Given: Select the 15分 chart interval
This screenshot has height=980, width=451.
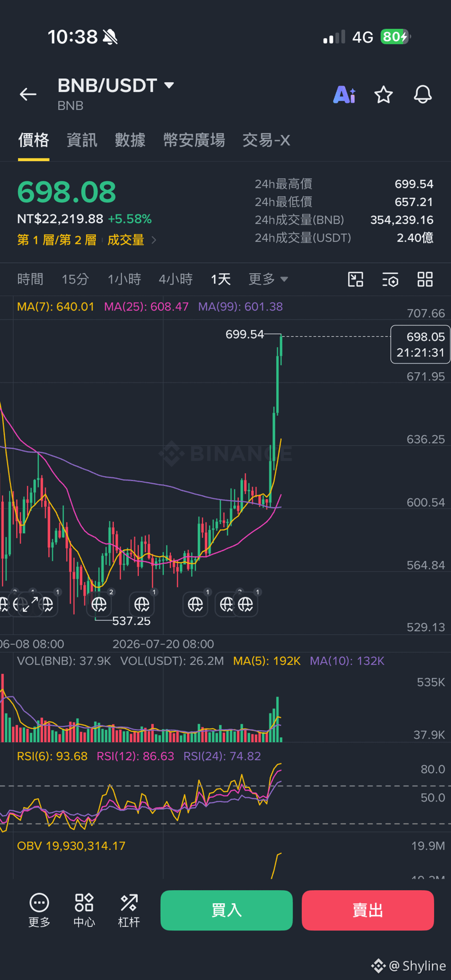Looking at the screenshot, I should 75,279.
